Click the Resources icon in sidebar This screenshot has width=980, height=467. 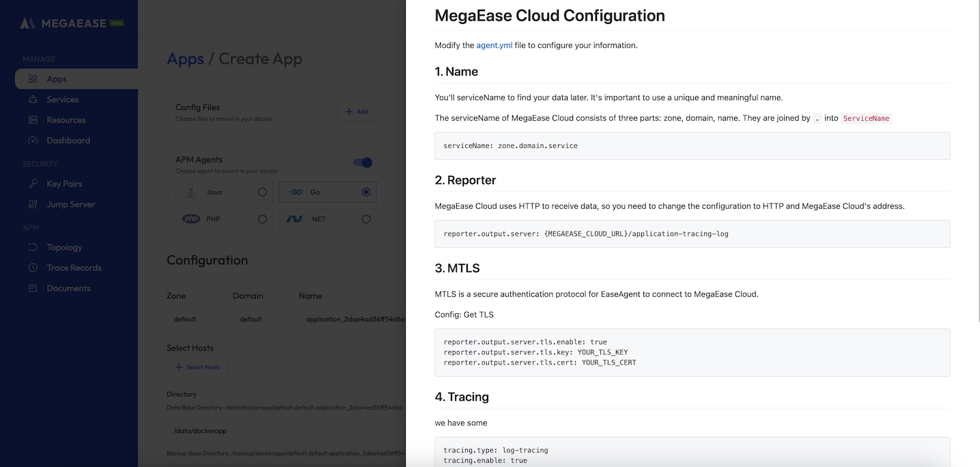[33, 120]
